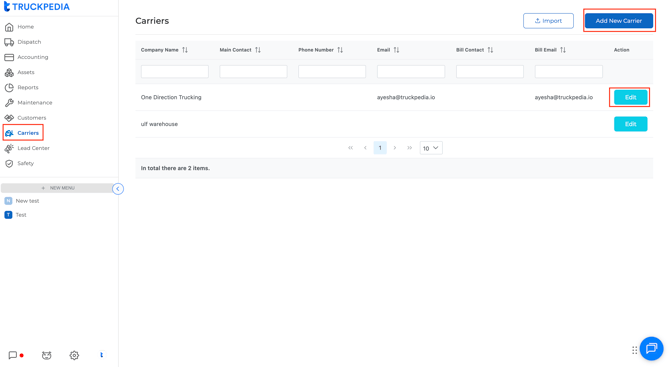Focus the Phone Number filter field
The width and height of the screenshot is (670, 367).
tap(332, 71)
